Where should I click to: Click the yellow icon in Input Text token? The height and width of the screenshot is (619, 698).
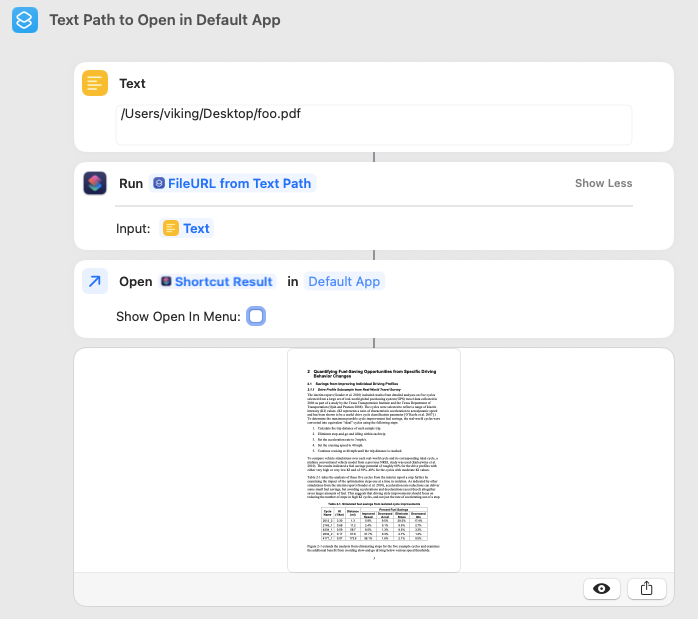pyautogui.click(x=171, y=228)
